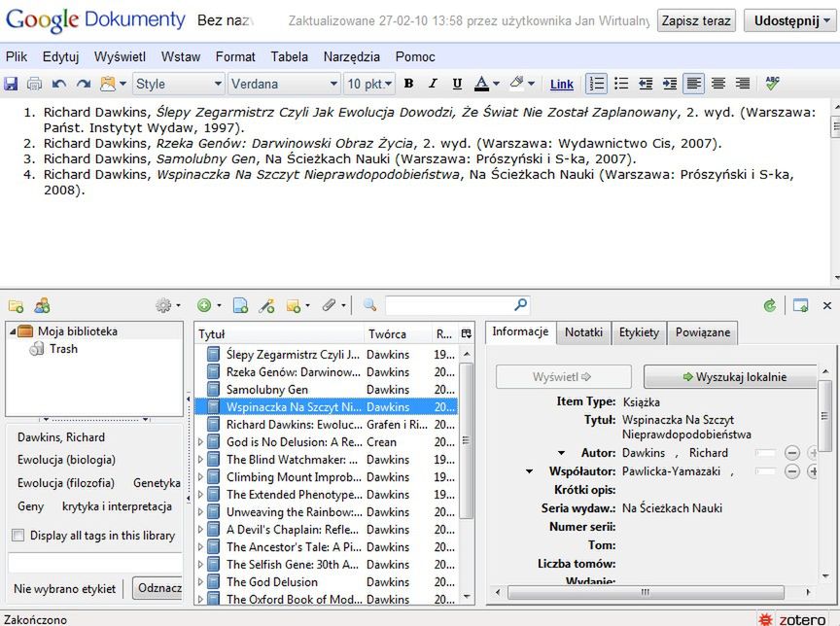
Task: Create a new Zotero collection
Action: click(x=17, y=306)
